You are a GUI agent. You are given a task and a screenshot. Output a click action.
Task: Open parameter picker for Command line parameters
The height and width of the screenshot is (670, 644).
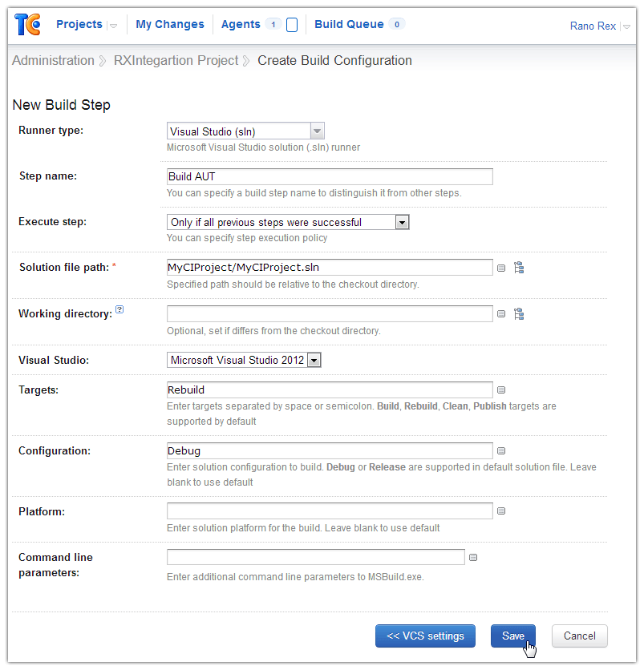tap(473, 557)
